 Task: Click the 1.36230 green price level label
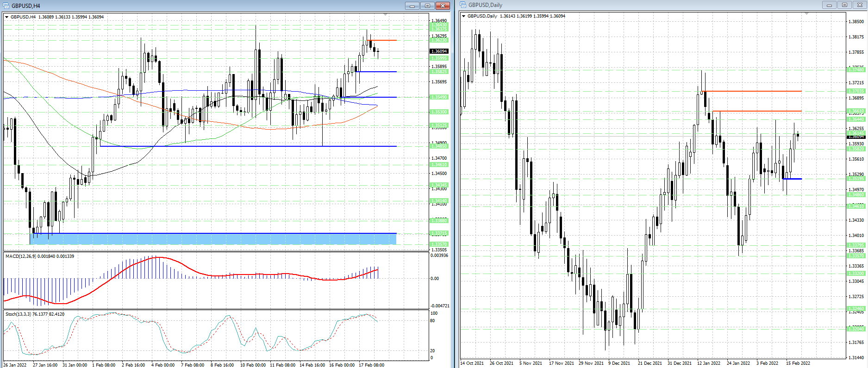pyautogui.click(x=439, y=40)
